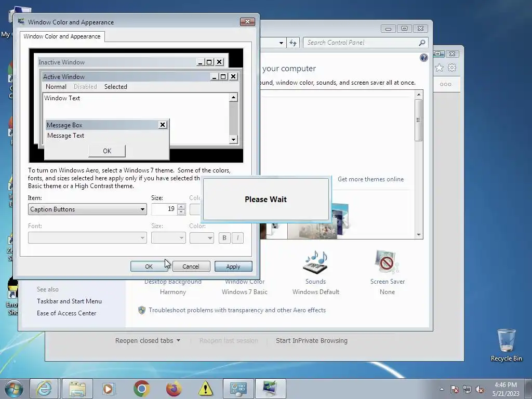Open Get more themes online link
The width and height of the screenshot is (532, 399).
pos(370,179)
